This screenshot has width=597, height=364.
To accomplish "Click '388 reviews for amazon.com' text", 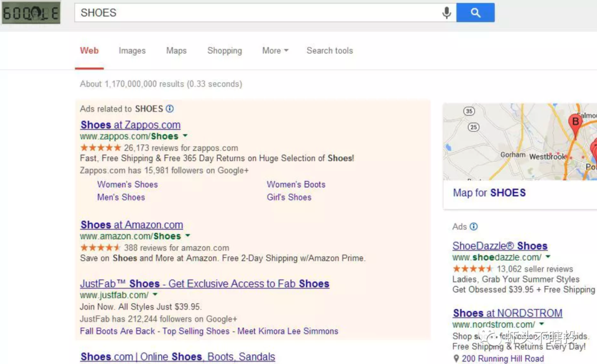I will coord(177,248).
